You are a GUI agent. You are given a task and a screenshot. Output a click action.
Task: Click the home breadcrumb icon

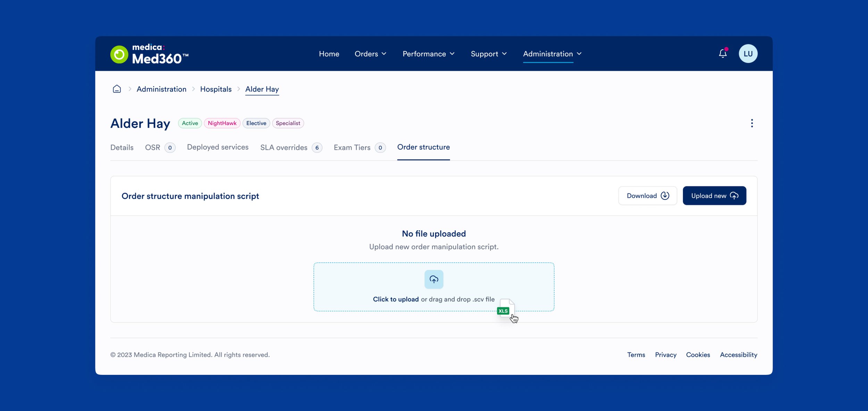(x=117, y=89)
